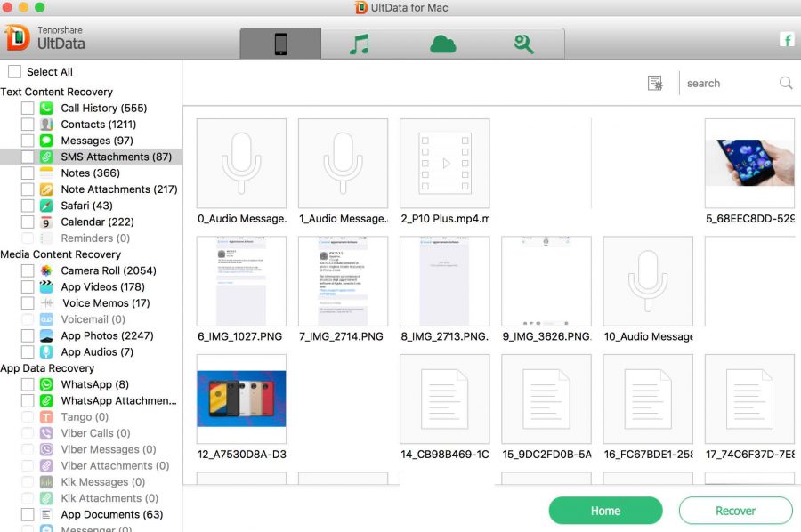
Task: Select the 1_Audio Message thumbnail
Action: (x=344, y=164)
